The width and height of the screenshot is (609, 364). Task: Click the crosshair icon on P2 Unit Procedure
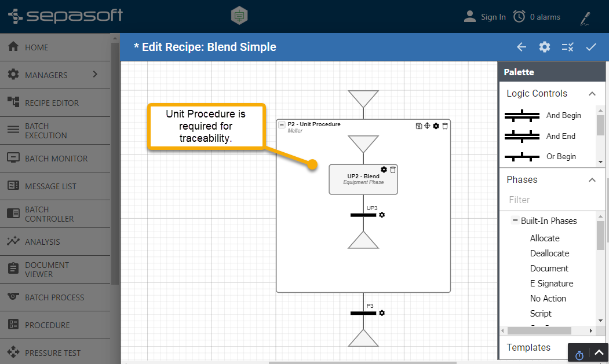point(427,126)
